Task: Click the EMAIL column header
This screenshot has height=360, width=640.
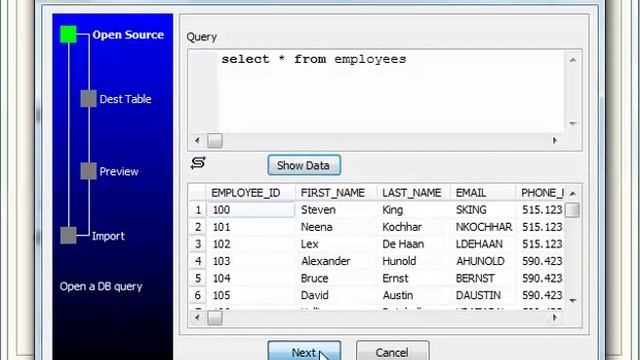Action: pyautogui.click(x=483, y=193)
